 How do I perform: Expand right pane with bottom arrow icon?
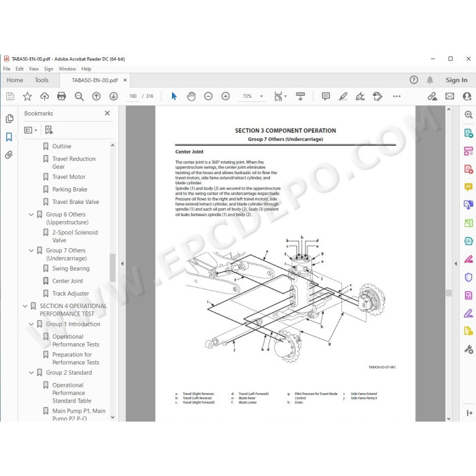469,413
